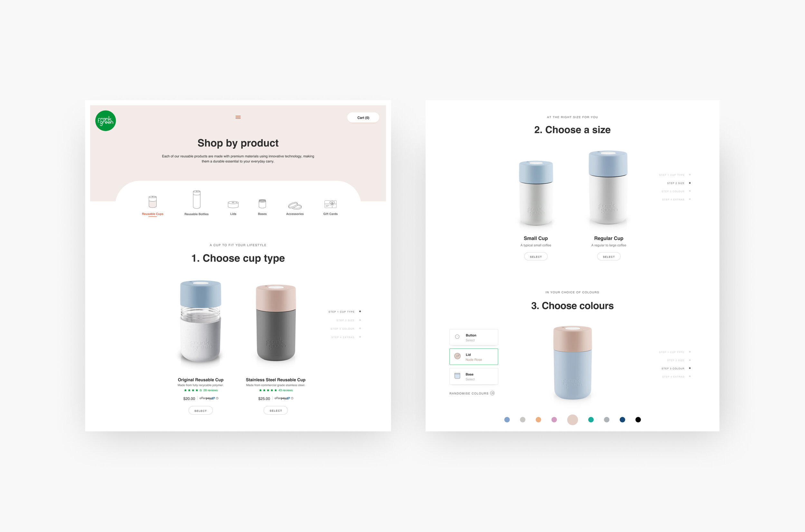
Task: Open the Cart (0) button
Action: (x=363, y=118)
